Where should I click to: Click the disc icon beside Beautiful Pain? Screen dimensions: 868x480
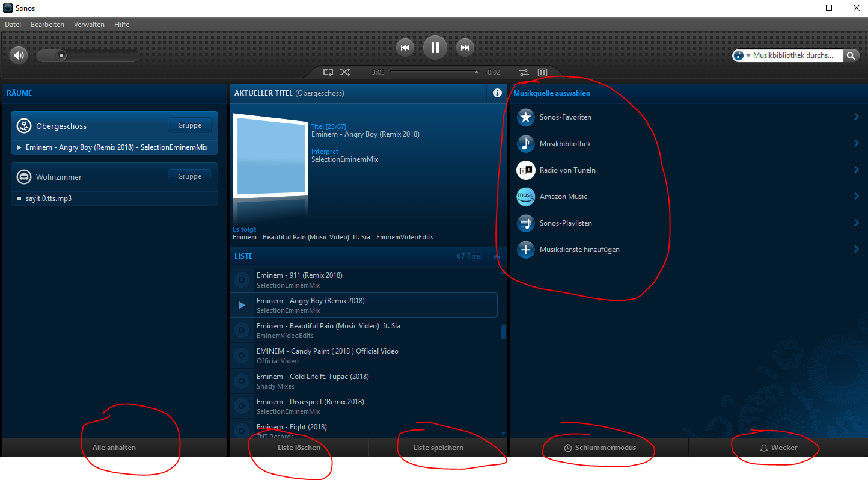(x=242, y=331)
